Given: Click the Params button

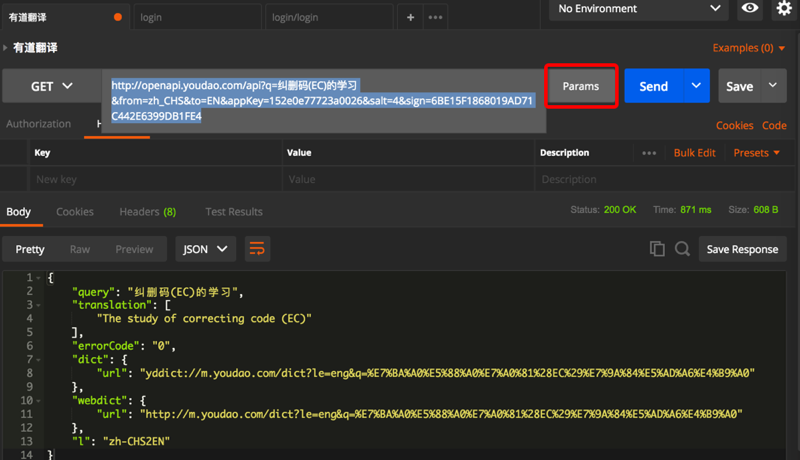Looking at the screenshot, I should coord(581,86).
